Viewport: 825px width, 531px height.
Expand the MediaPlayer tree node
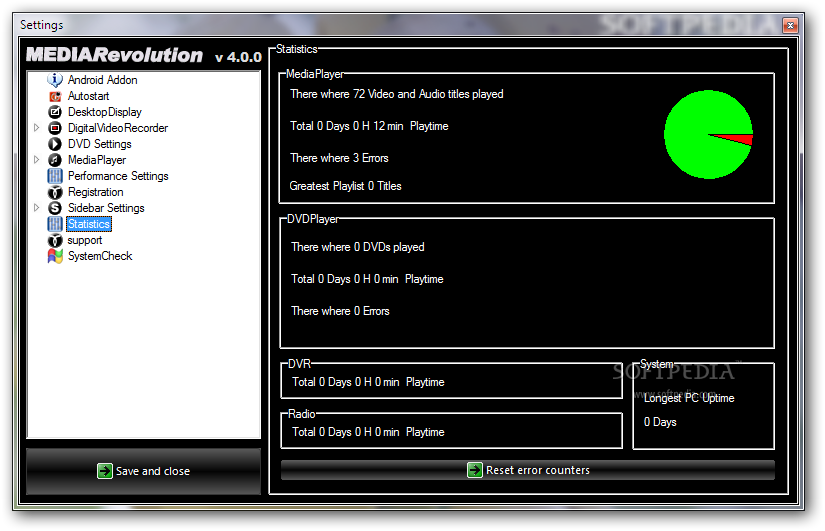(36, 160)
